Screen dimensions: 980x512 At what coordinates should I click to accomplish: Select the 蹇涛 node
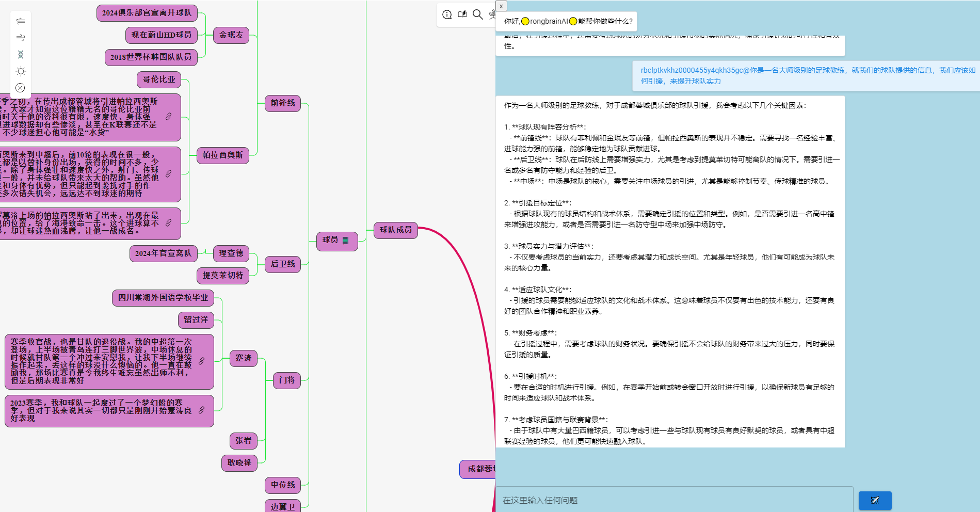coord(244,358)
